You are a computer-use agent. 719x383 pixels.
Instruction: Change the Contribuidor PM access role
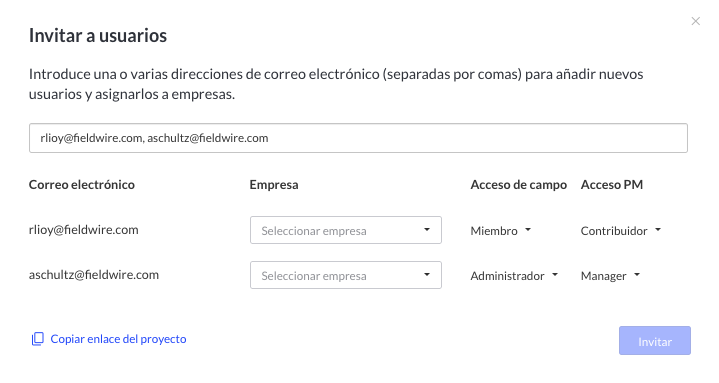pyautogui.click(x=621, y=230)
